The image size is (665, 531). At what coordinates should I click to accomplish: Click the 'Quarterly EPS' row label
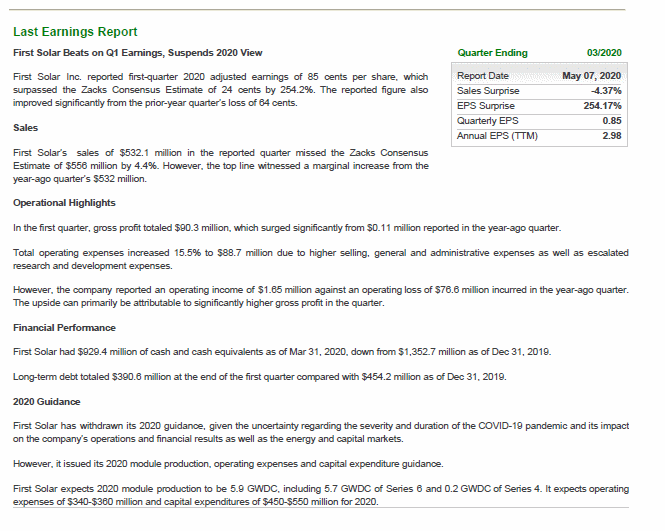coord(487,121)
